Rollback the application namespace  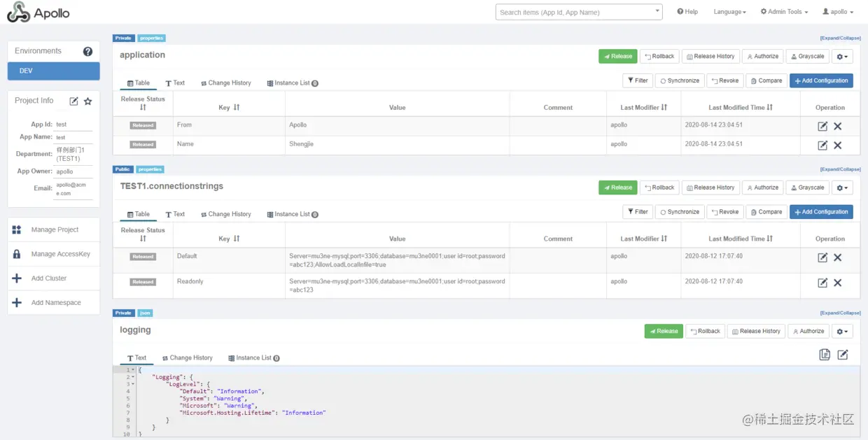659,57
